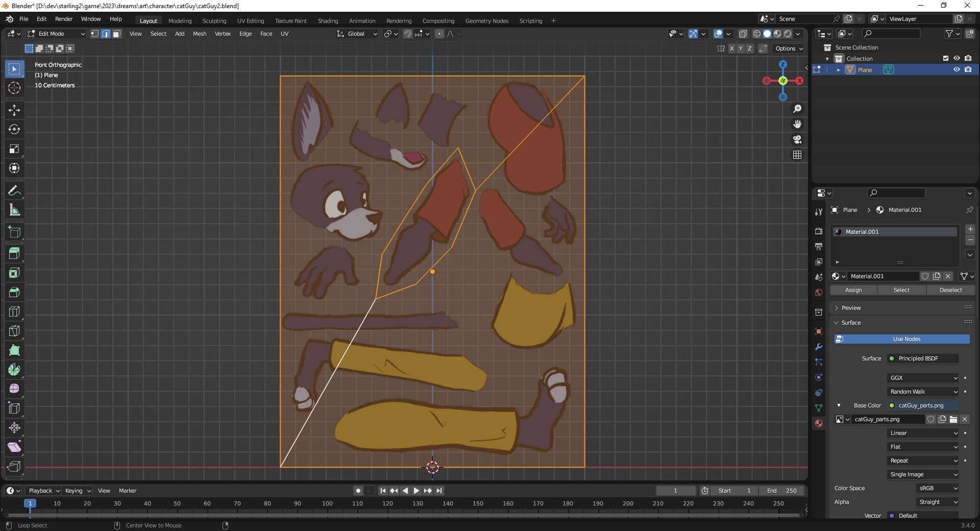Open the Render menu
The height and width of the screenshot is (531, 980).
coord(64,19)
